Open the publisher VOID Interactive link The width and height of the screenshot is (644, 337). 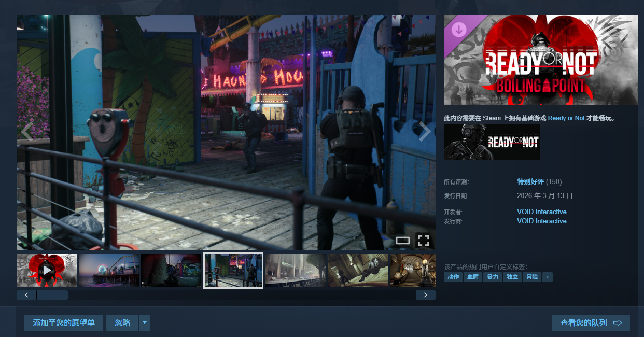tap(542, 221)
